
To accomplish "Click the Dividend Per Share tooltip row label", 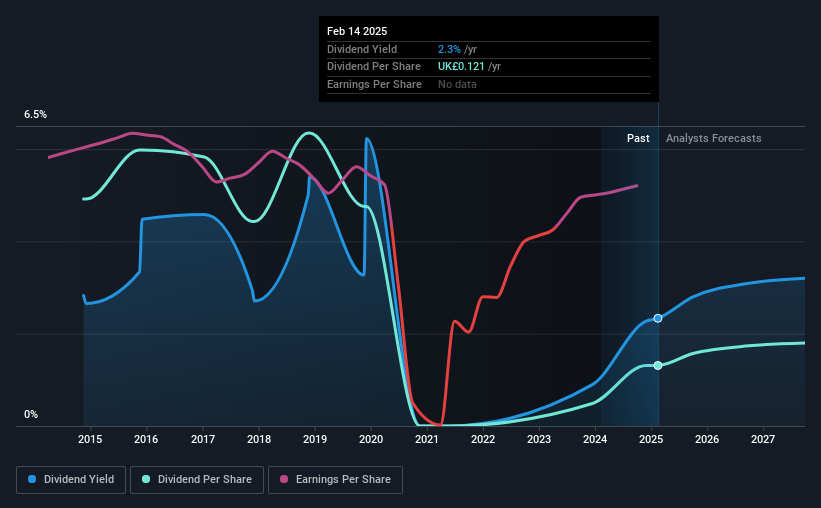I will pyautogui.click(x=374, y=67).
